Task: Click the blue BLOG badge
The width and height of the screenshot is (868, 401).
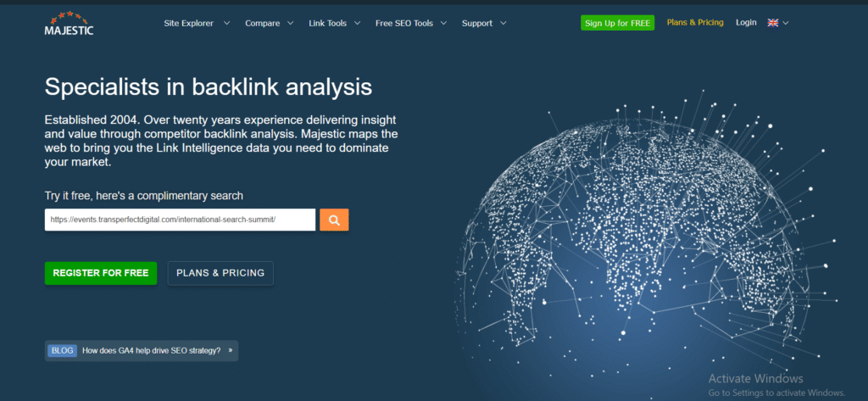Action: 63,350
